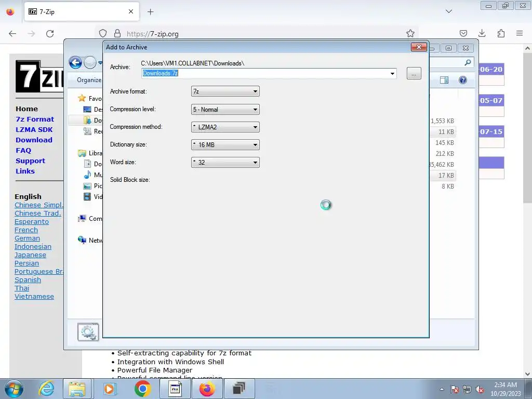
Task: Click the Firefox taskbar icon
Action: [x=207, y=389]
